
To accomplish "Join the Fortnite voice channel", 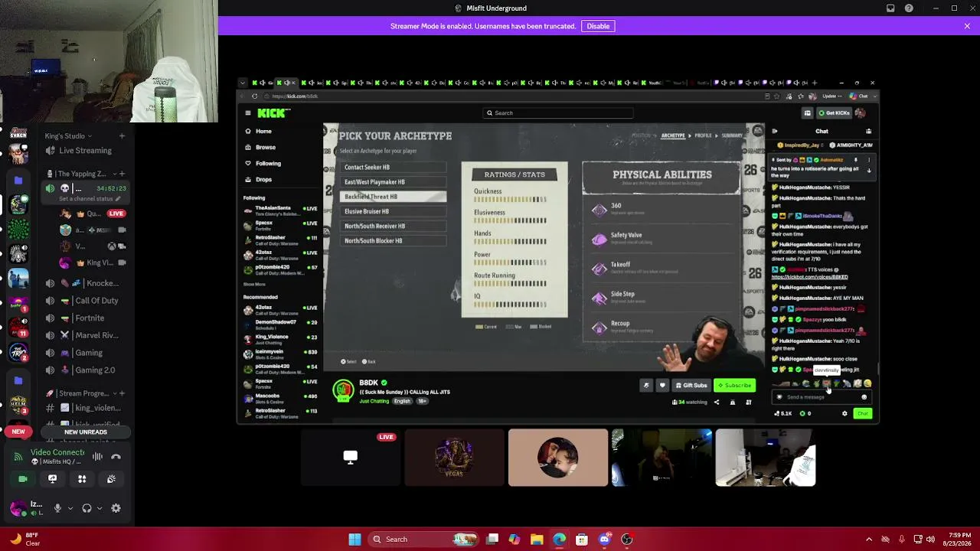I will point(86,318).
